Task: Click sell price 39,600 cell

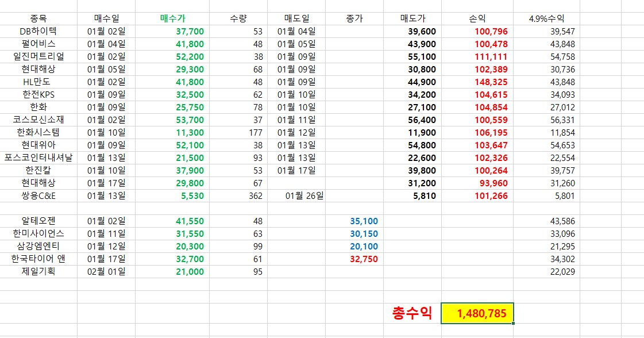Action: pos(412,31)
